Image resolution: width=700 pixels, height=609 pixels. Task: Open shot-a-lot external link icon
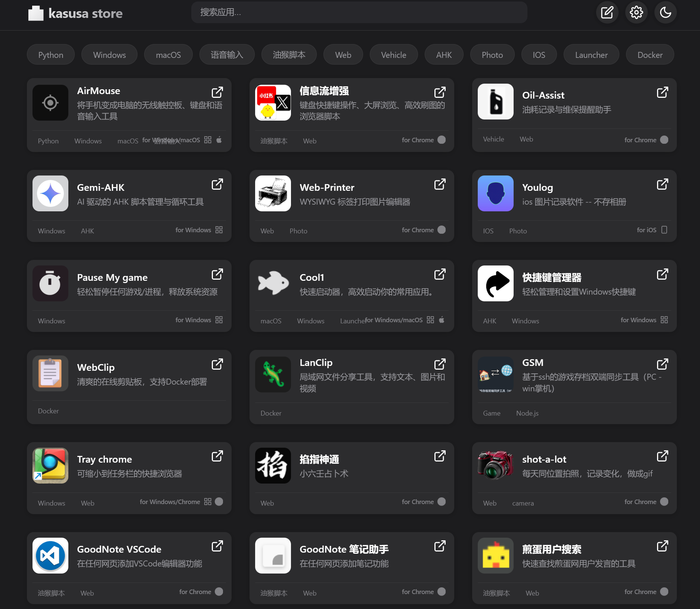coord(662,456)
